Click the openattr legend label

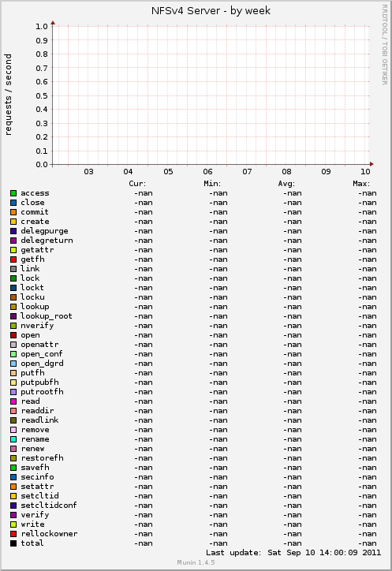click(39, 345)
